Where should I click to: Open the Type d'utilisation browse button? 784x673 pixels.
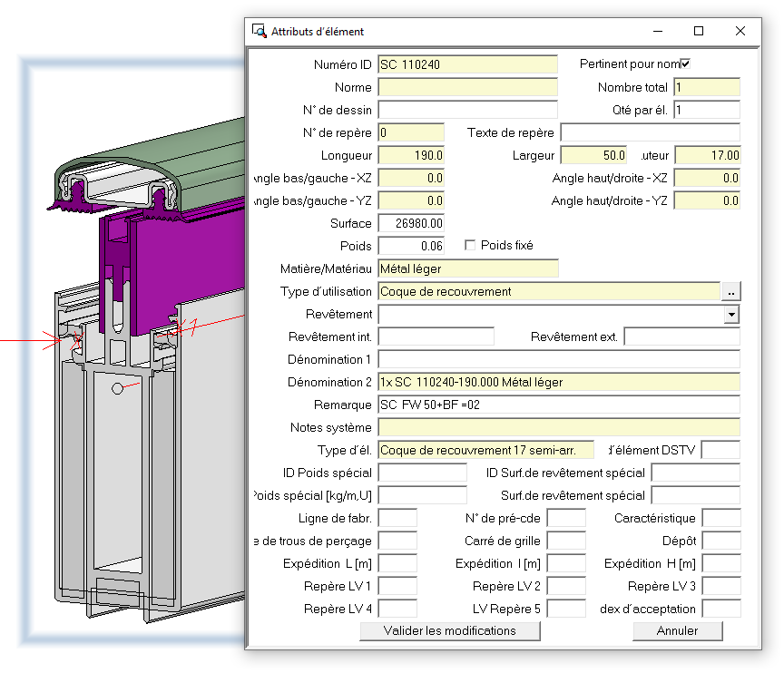click(x=730, y=292)
